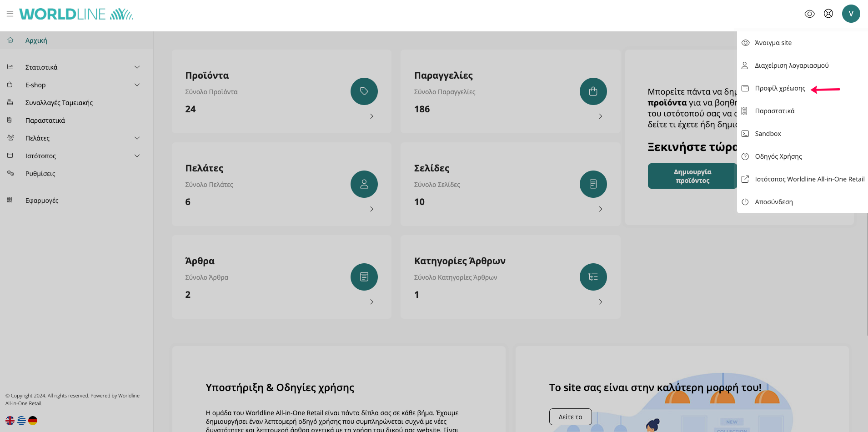Expand the Στατιστικά sidebar section
Viewport: 868px width, 432px height.
pyautogui.click(x=137, y=67)
